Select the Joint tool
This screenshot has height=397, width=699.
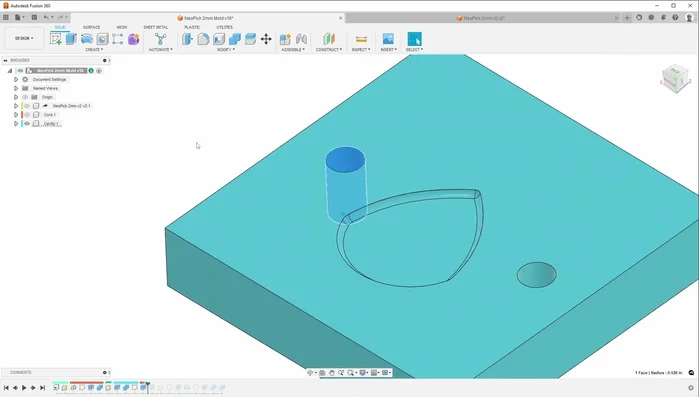pos(301,39)
